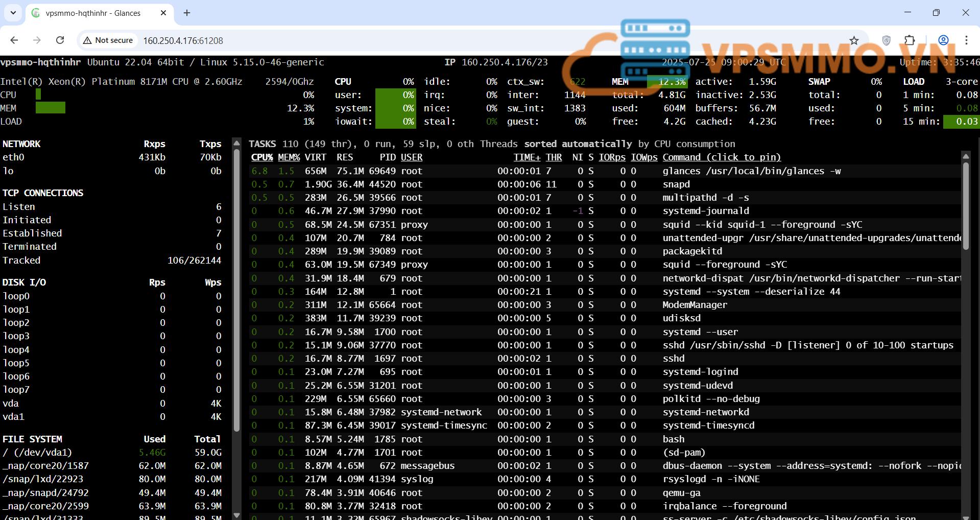Image resolution: width=980 pixels, height=520 pixels.
Task: Sort processes by TIME+ column
Action: [527, 157]
